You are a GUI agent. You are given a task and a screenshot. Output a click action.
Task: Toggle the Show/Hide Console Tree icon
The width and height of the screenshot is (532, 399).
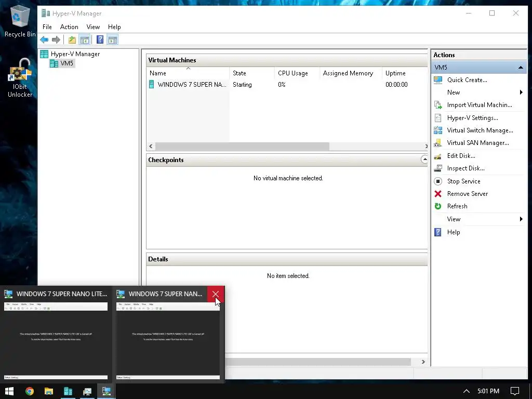[85, 39]
